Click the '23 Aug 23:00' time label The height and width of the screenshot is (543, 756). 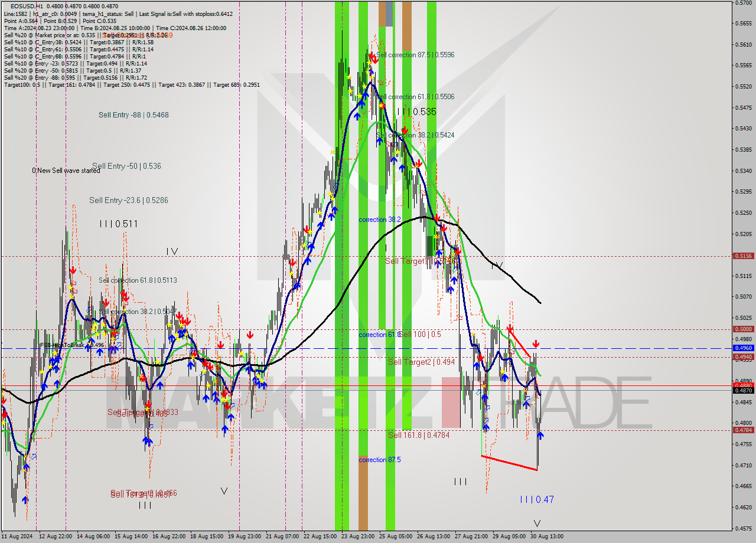(x=358, y=537)
